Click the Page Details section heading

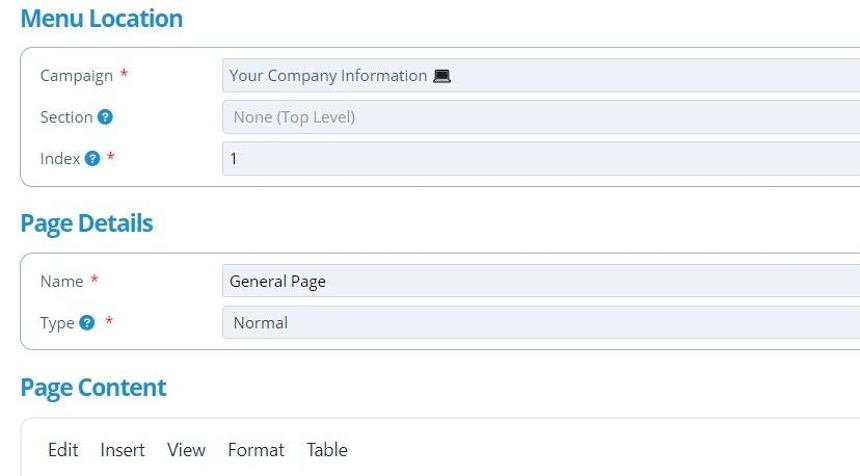[86, 223]
